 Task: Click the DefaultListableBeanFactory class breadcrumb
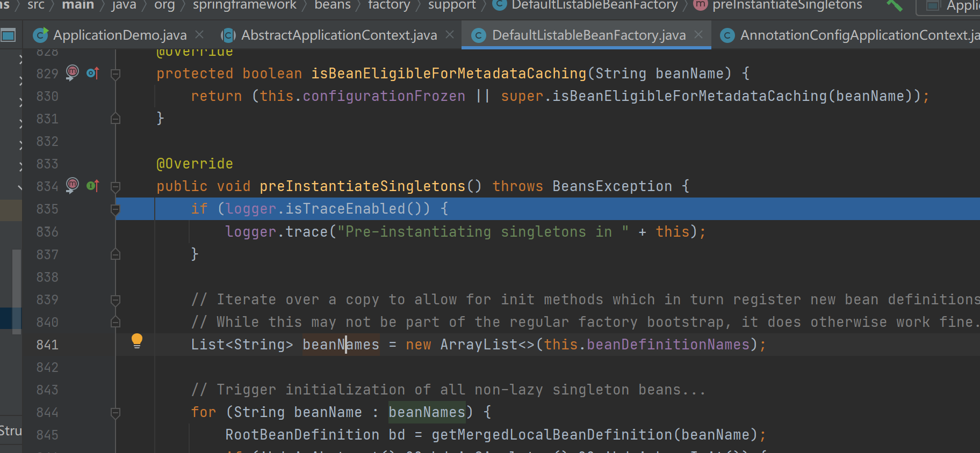(x=585, y=5)
